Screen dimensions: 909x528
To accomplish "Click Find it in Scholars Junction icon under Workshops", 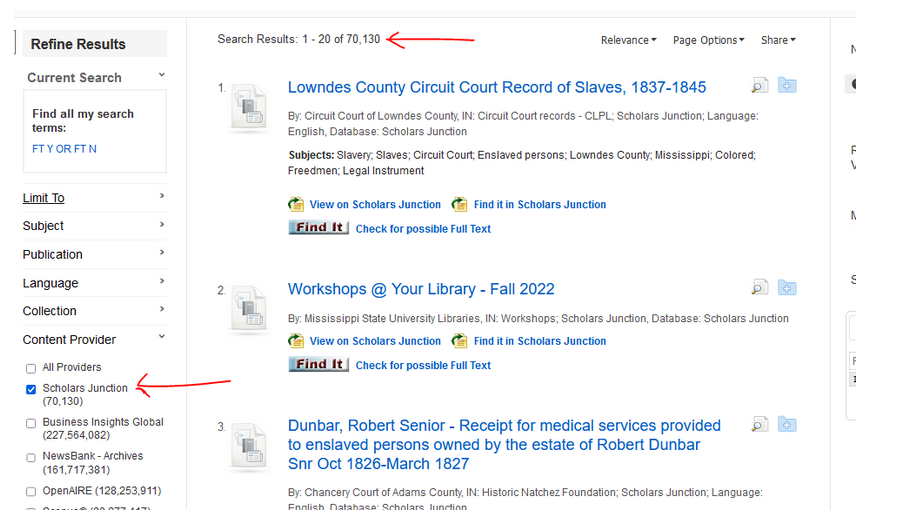I will [459, 341].
